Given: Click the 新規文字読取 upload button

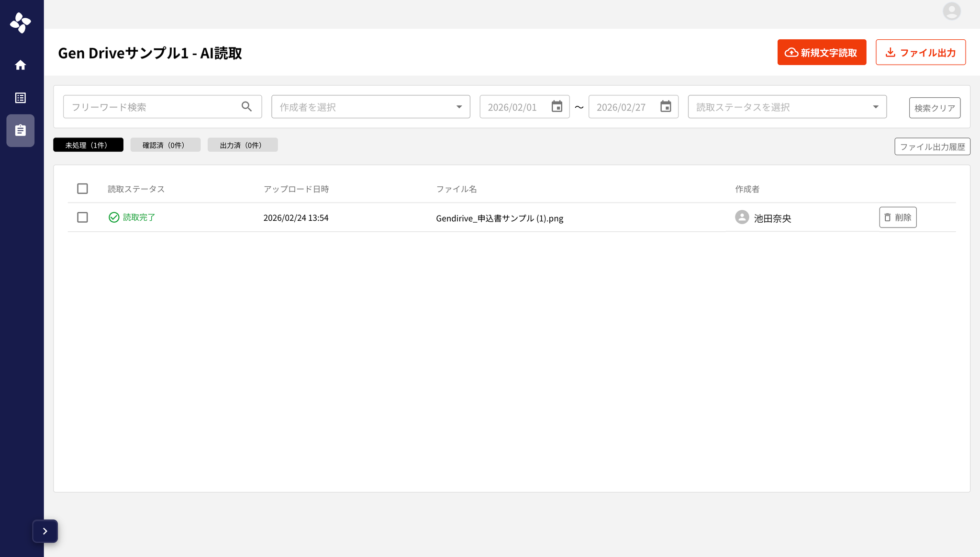Looking at the screenshot, I should [x=821, y=52].
